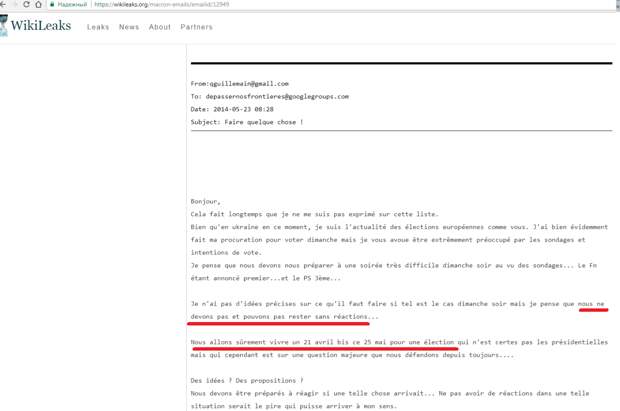
Task: Open the News menu item
Action: pos(129,27)
